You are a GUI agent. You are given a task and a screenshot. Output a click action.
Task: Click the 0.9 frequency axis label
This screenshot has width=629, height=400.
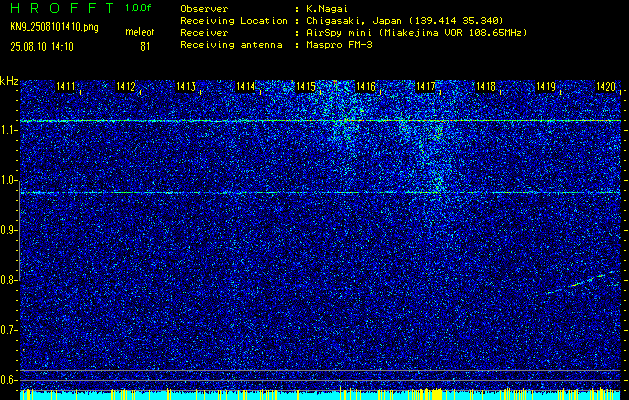pos(8,230)
